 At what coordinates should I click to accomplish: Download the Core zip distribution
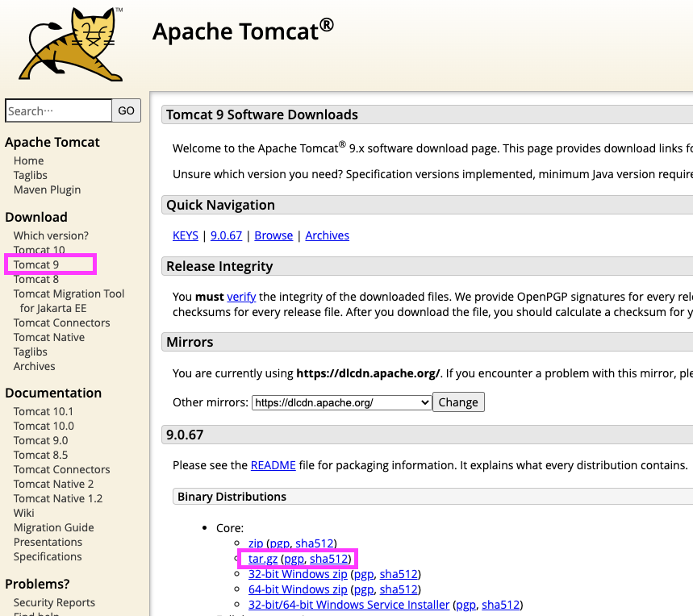[256, 543]
